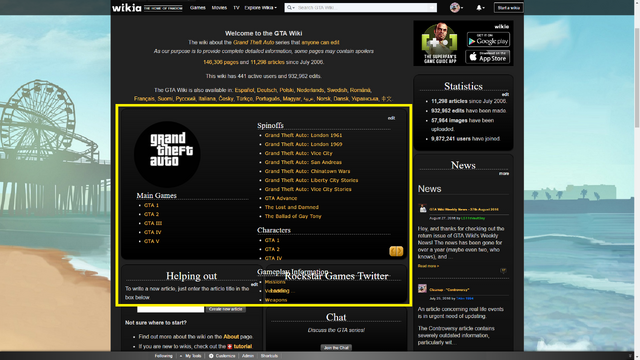Open Grand Theft Auto: Chinatown Wars link
The height and width of the screenshot is (360, 640).
(307, 171)
